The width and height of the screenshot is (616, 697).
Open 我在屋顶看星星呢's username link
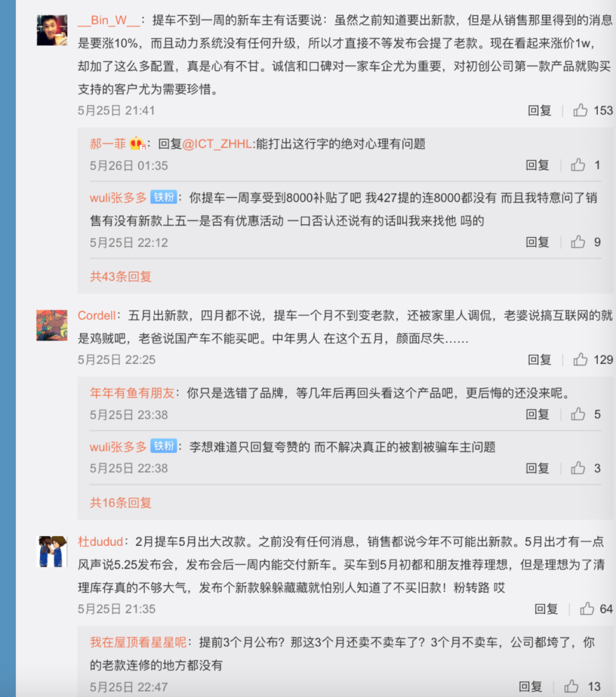click(138, 642)
